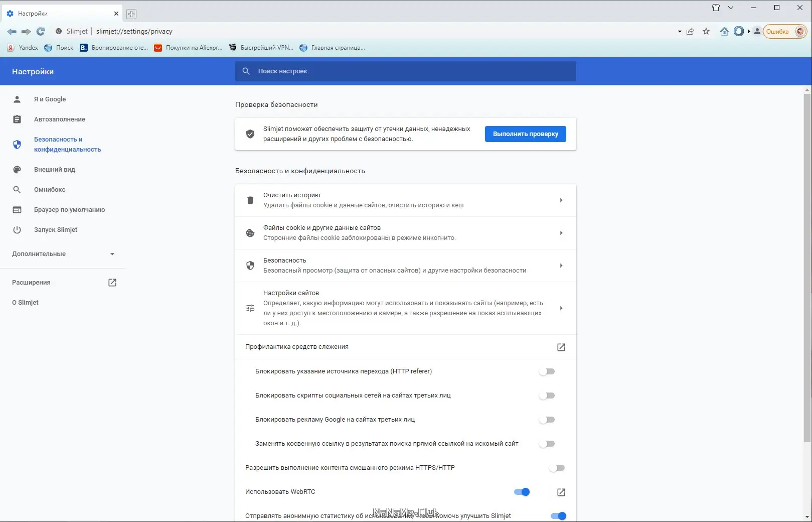Screen dimensions: 812x522
Task: Open the ad-block hand icon on toolbar
Action: (x=738, y=31)
